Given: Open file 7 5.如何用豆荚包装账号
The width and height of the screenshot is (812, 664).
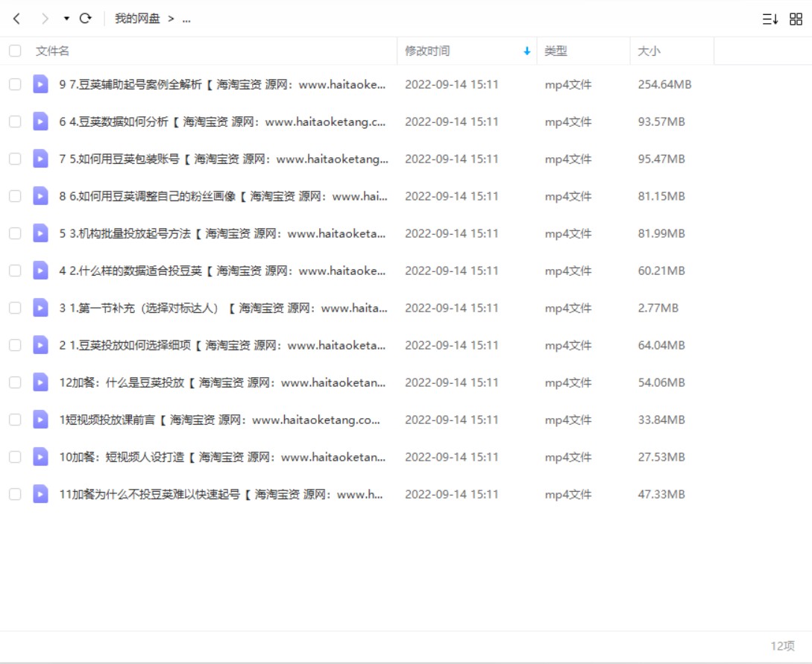Looking at the screenshot, I should click(x=223, y=159).
